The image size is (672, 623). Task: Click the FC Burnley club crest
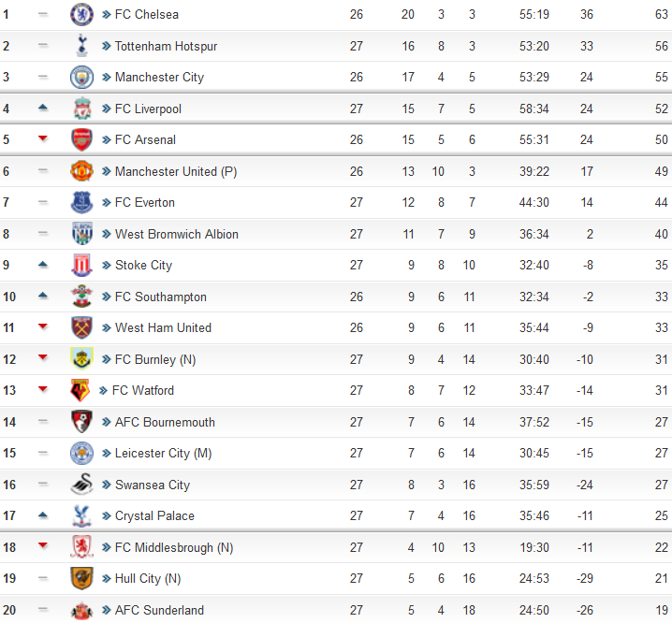tap(81, 358)
